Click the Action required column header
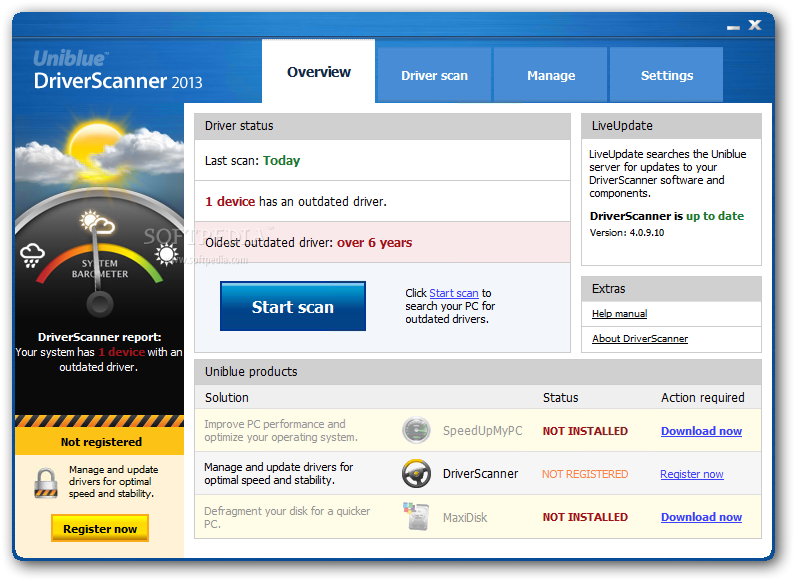This screenshot has height=581, width=795. pyautogui.click(x=702, y=397)
